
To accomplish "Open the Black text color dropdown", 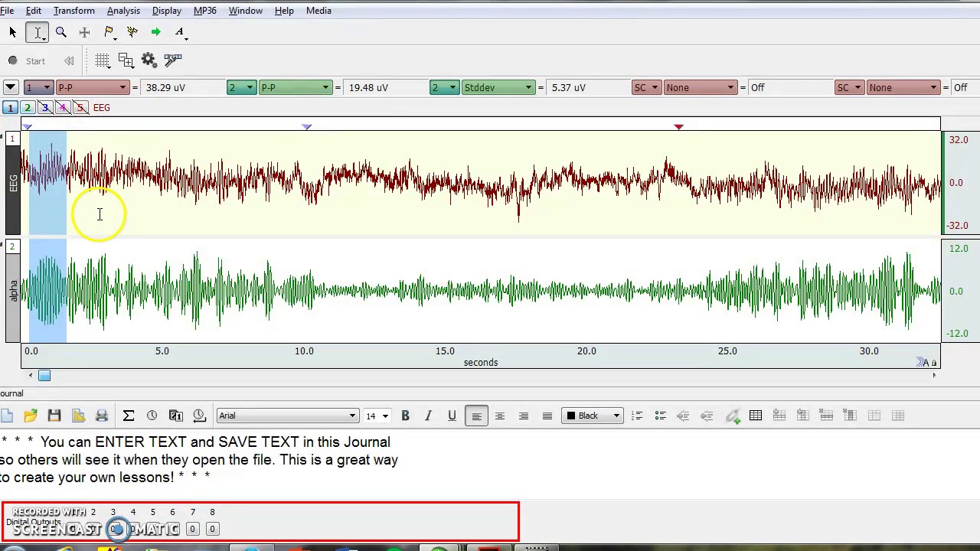I will 593,416.
